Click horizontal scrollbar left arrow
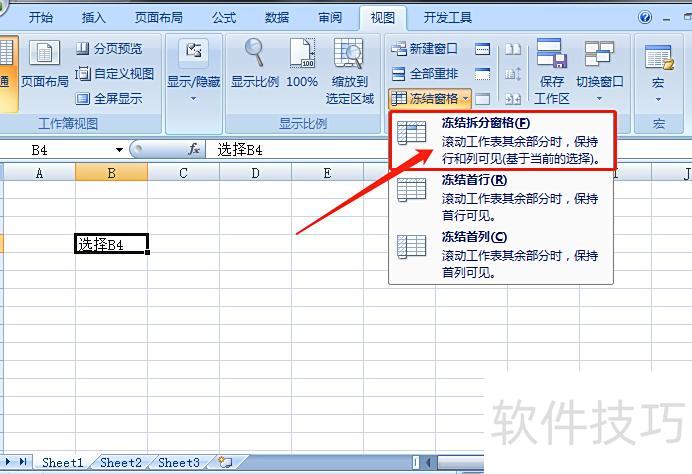 (428, 463)
